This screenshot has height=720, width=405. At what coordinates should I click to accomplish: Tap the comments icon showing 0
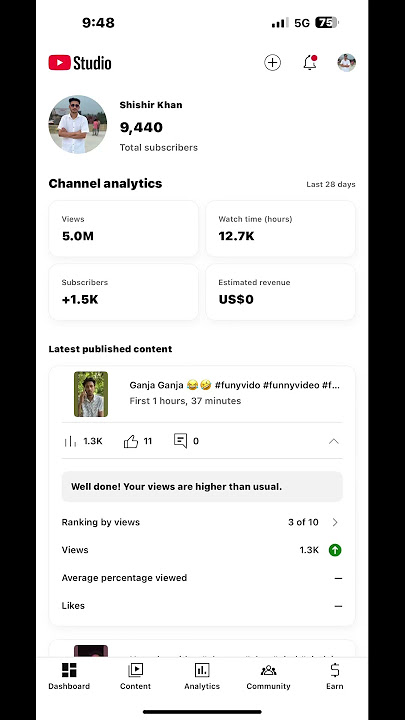coord(180,441)
